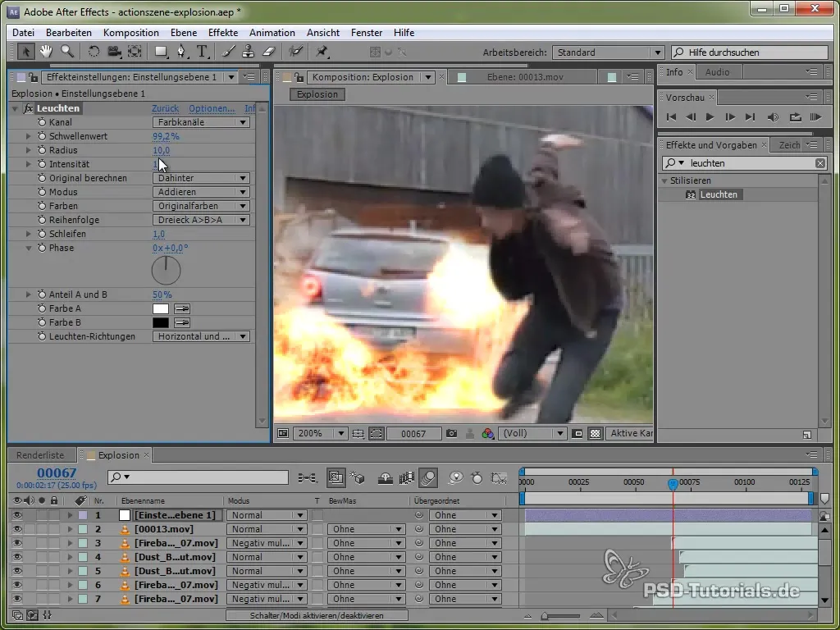Open the Datei menu

pos(23,33)
